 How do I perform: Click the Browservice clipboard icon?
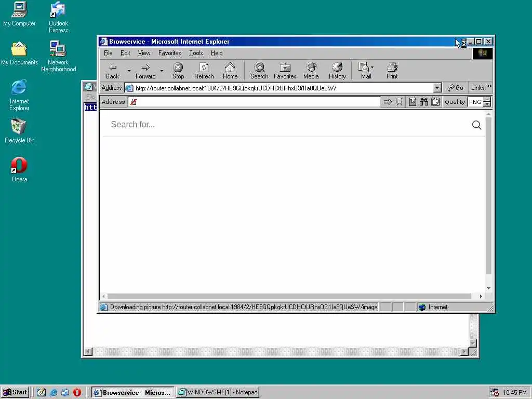435,102
